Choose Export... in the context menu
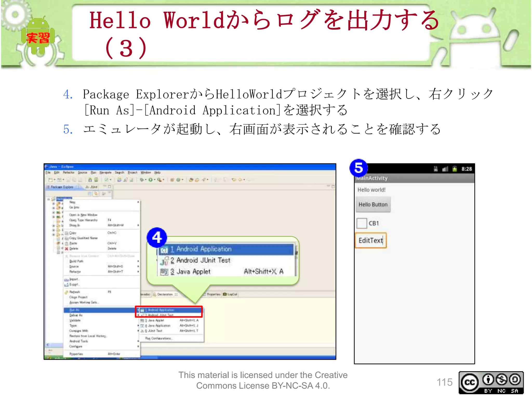The width and height of the screenshot is (532, 399). tap(102, 284)
